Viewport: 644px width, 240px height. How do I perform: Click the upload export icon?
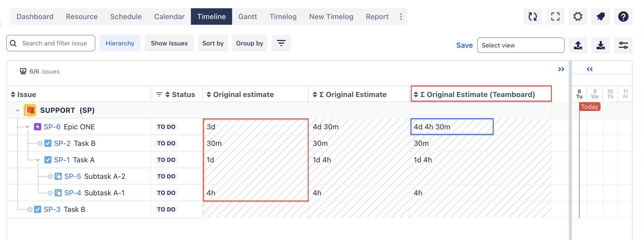[x=578, y=45]
